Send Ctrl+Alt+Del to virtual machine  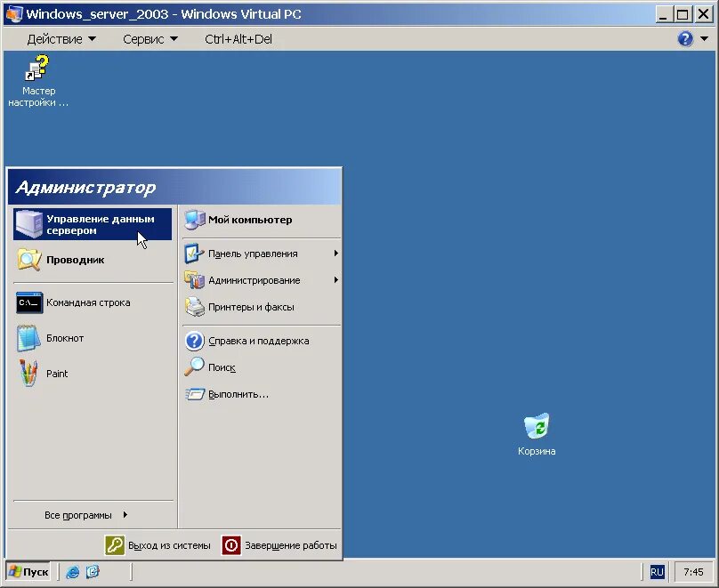click(238, 39)
